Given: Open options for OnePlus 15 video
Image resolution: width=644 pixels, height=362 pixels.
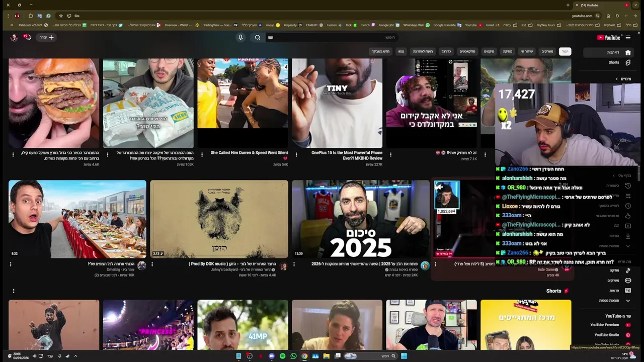Looking at the screenshot, I should (296, 155).
